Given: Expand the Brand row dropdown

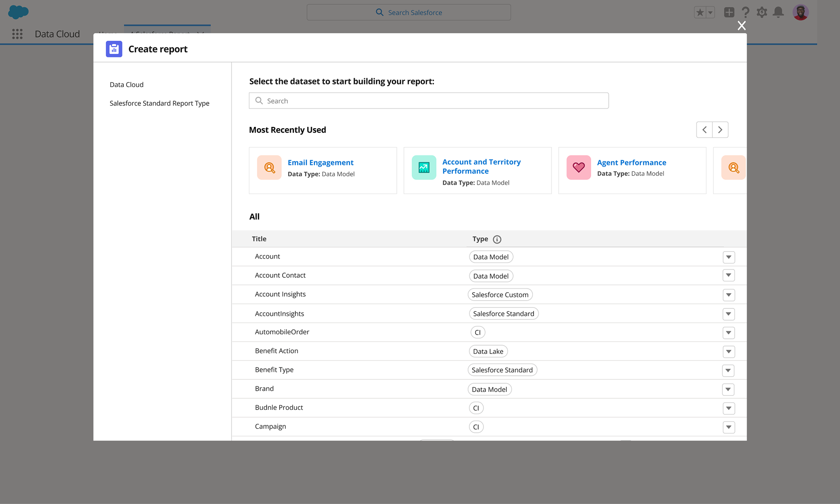Looking at the screenshot, I should [x=728, y=389].
